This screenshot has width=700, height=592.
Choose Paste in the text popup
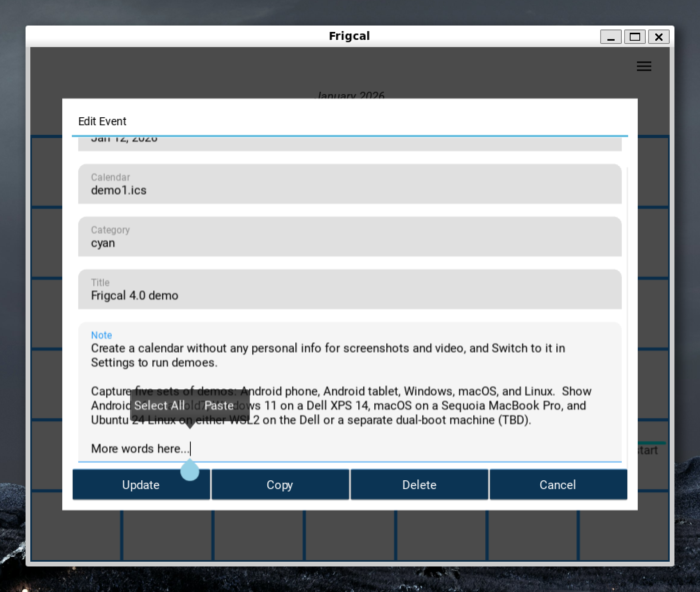coord(219,405)
